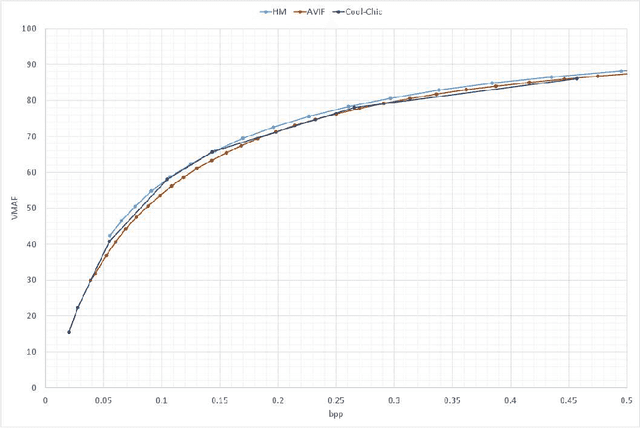Viewport: 640px width, 428px height.
Task: Click the VMAF vertical axis title
Action: tap(11, 209)
